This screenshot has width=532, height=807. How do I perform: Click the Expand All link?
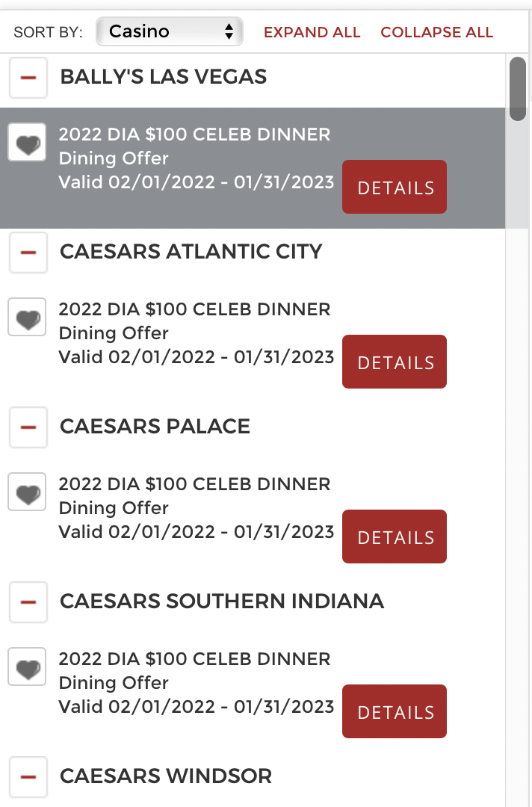click(312, 32)
